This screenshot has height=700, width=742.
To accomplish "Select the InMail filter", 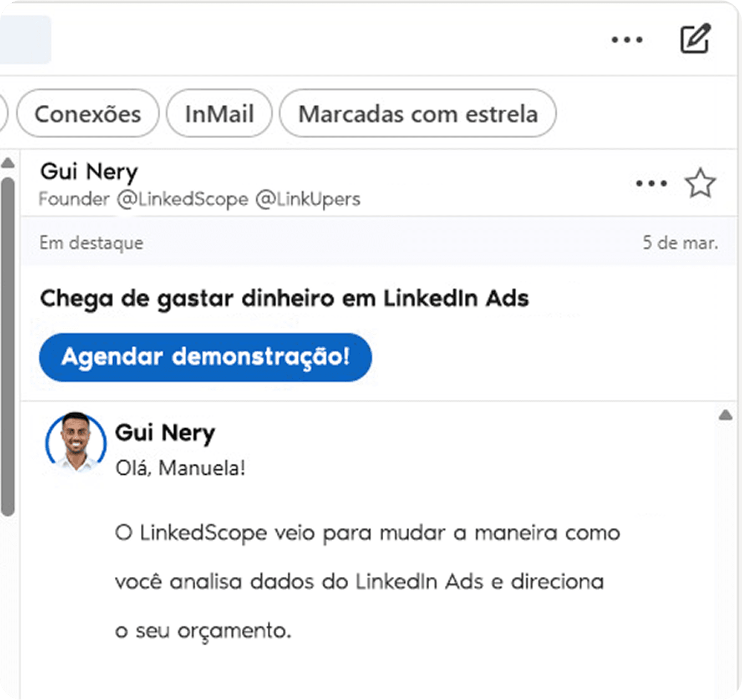I will click(219, 114).
